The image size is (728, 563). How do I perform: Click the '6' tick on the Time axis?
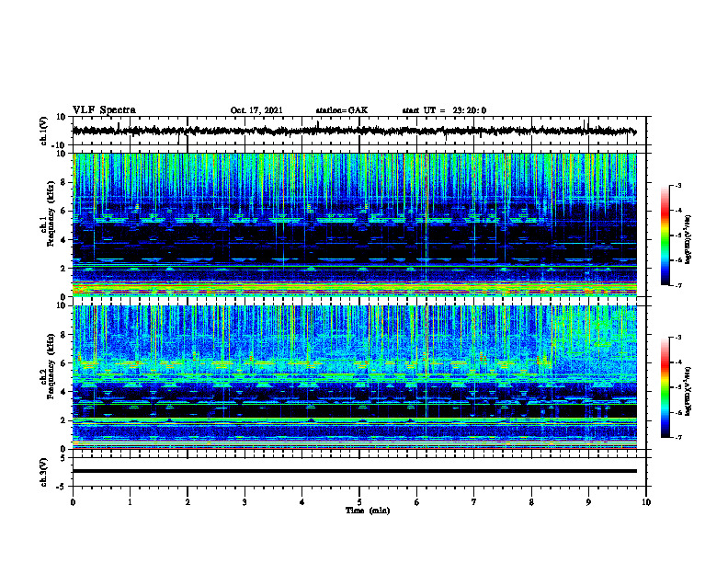pyautogui.click(x=417, y=502)
